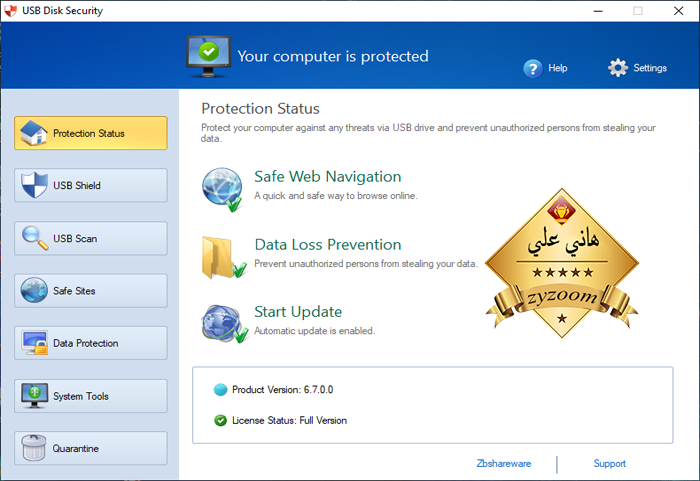Visit the Zbshareware link
700x481 pixels.
(504, 464)
